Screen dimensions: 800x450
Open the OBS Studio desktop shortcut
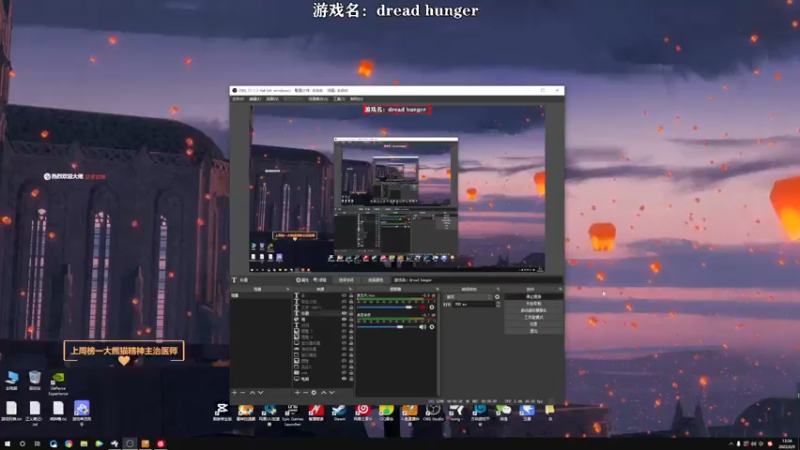click(433, 412)
